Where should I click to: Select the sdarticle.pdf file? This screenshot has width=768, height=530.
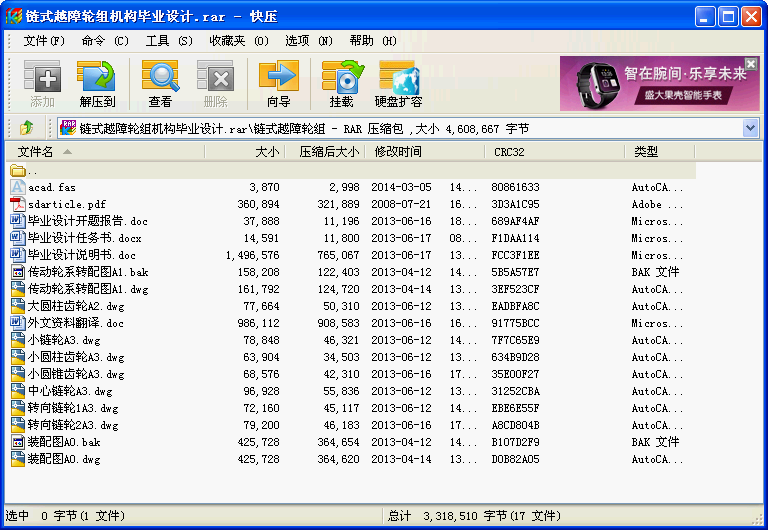coord(66,204)
